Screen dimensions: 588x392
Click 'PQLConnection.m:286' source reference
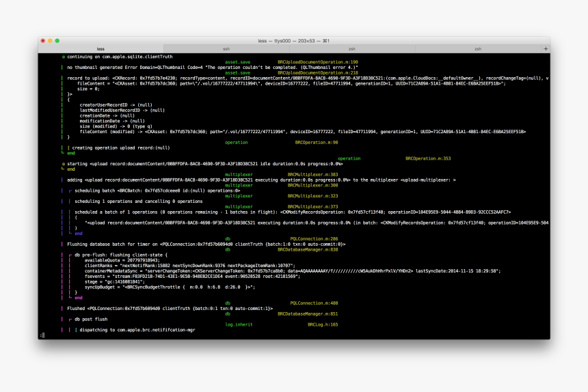[314, 239]
